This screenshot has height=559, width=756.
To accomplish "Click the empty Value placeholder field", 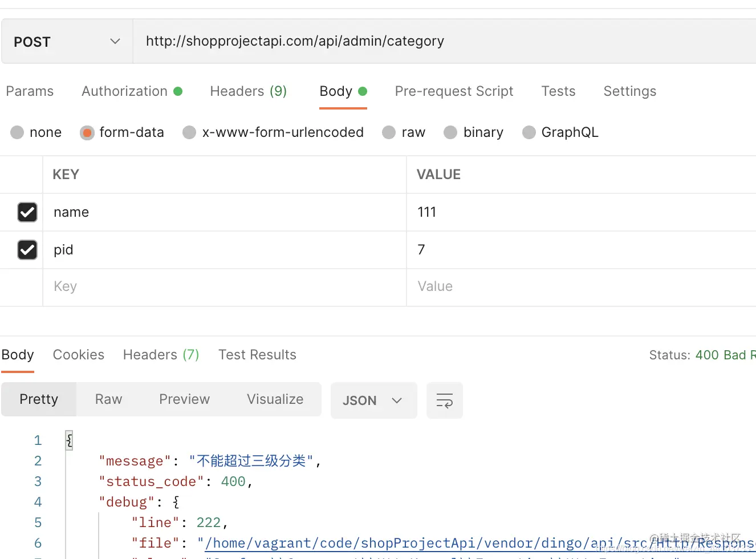I will click(x=581, y=287).
